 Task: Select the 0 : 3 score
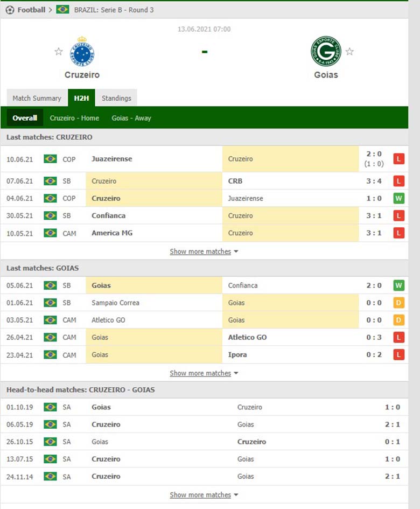[x=374, y=338]
